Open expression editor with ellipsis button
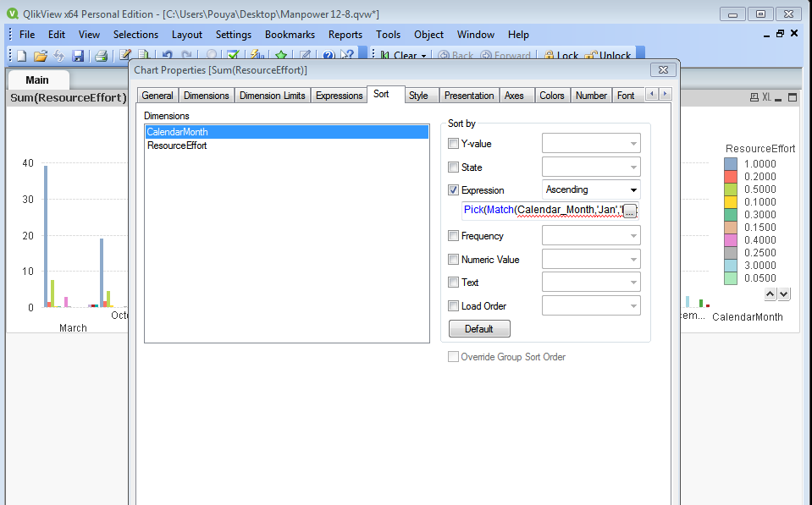This screenshot has width=812, height=505. [x=630, y=211]
